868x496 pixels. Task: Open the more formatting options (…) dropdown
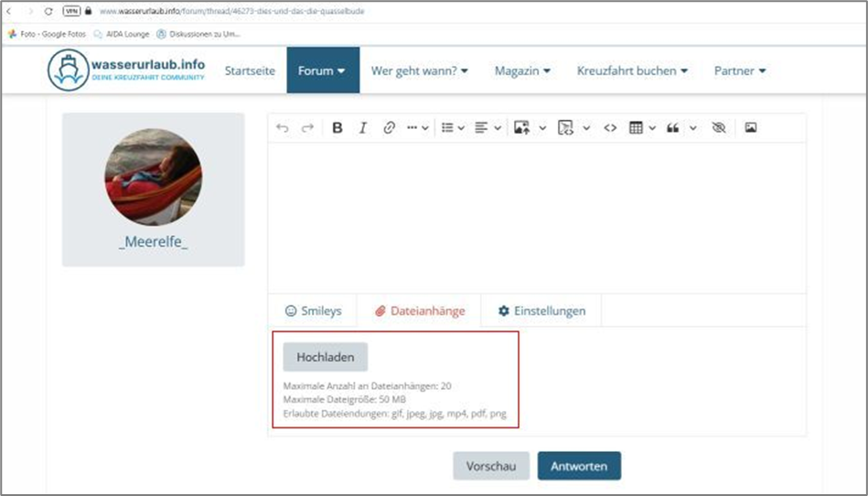pyautogui.click(x=417, y=128)
